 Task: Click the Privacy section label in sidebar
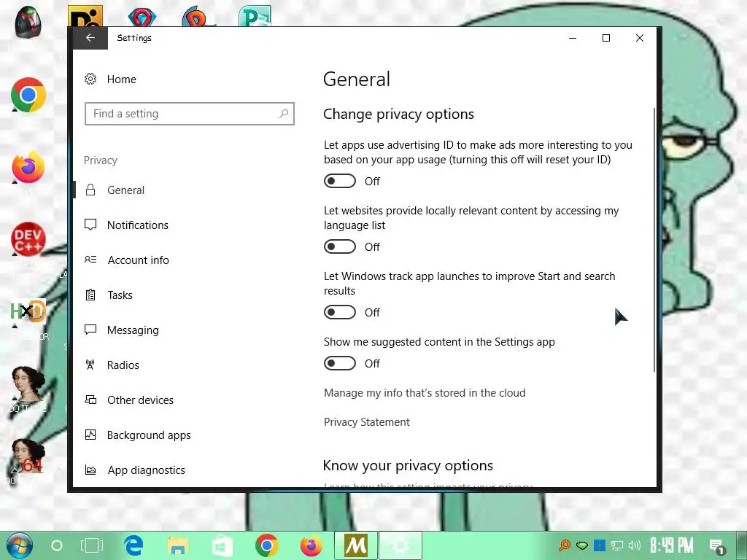click(x=101, y=160)
